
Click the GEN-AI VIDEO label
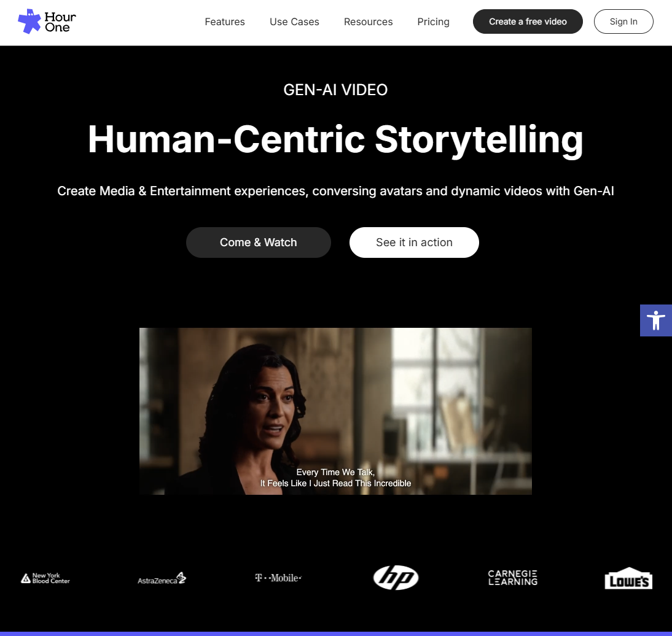pyautogui.click(x=335, y=90)
